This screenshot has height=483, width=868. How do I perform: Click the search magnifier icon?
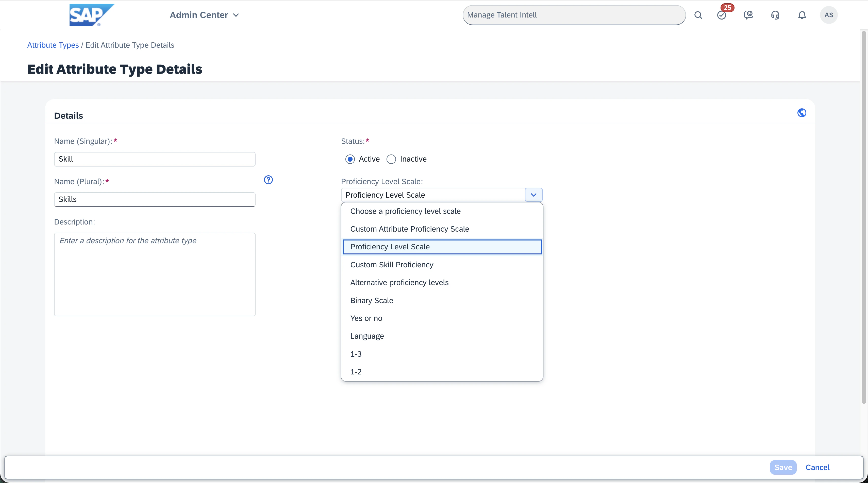tap(698, 15)
